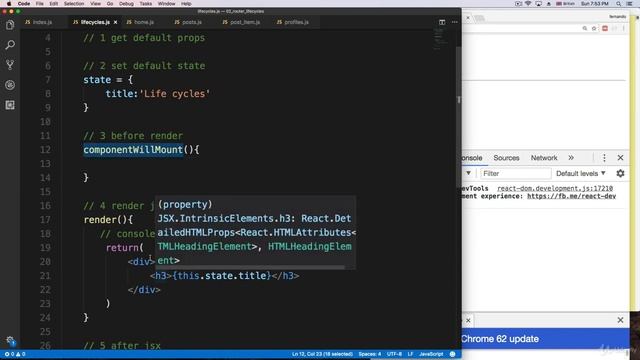Split the editor to the side
640x360 pixels.
click(442, 22)
